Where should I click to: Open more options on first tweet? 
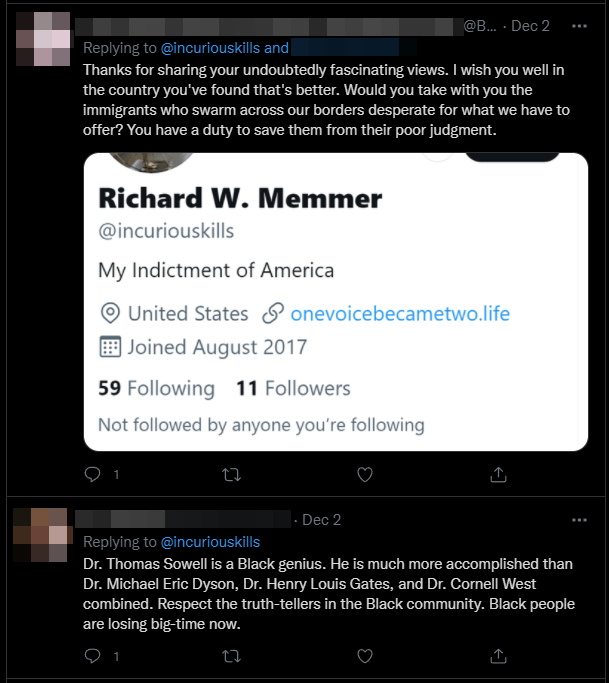click(579, 26)
